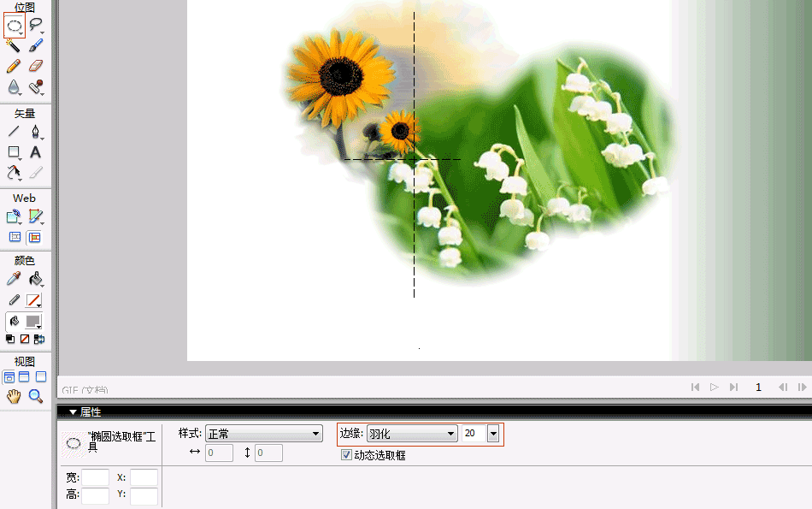
Task: Jump to the first frame
Action: 696,388
